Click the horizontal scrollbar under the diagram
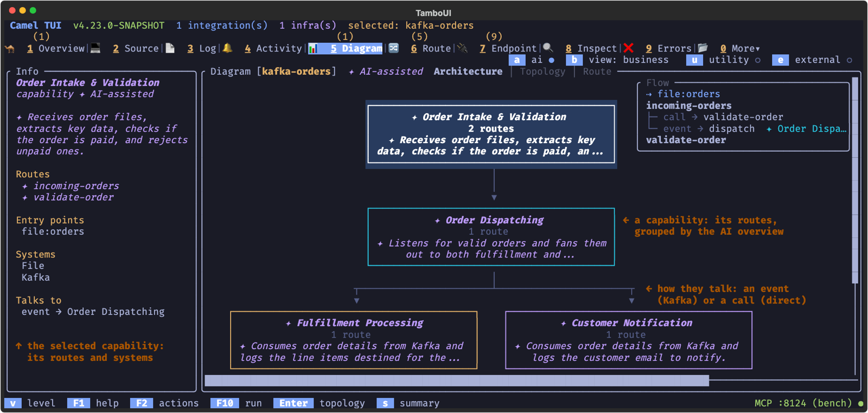 pyautogui.click(x=457, y=380)
